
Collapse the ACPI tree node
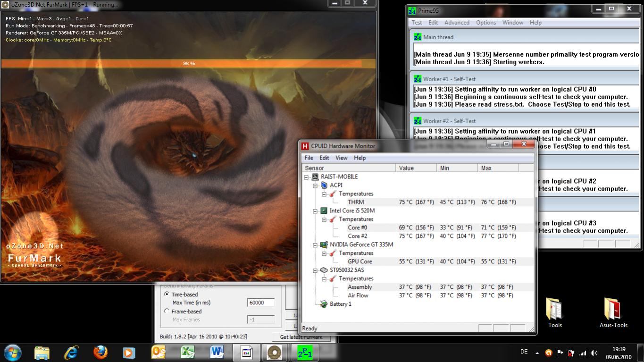315,185
